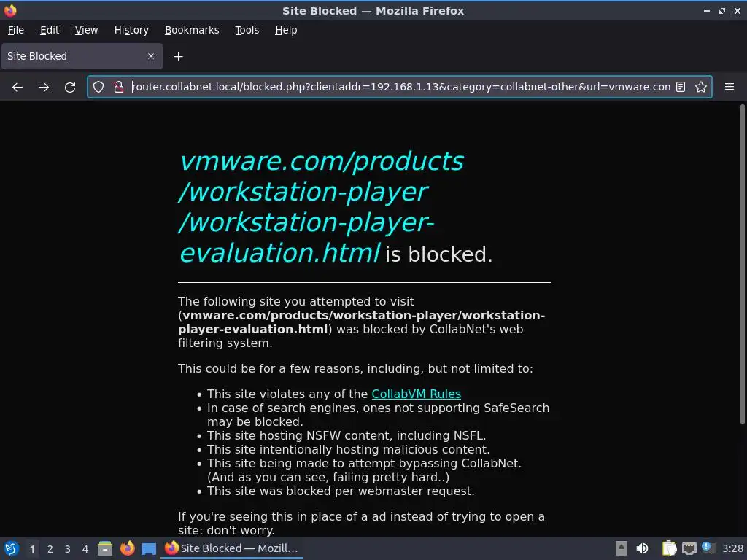
Task: Open the View menu
Action: click(x=86, y=30)
